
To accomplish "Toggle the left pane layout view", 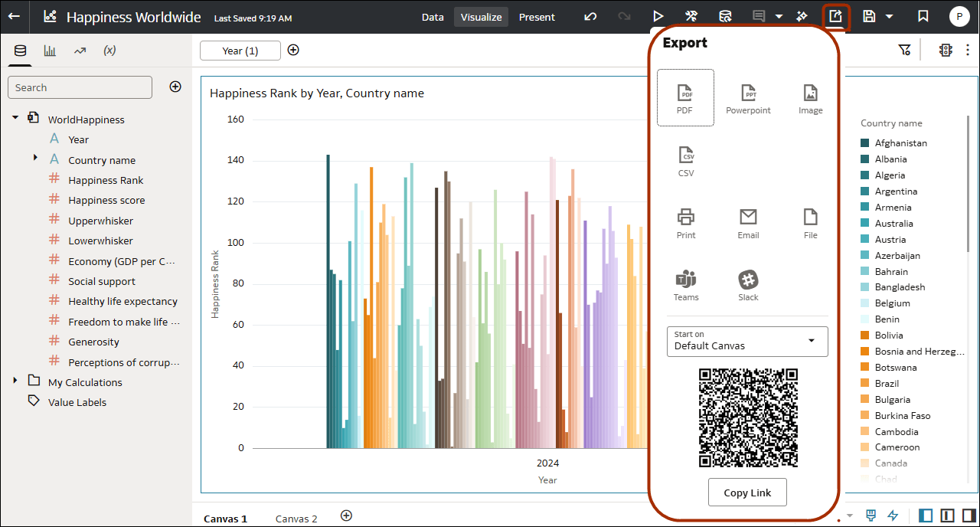I will pyautogui.click(x=925, y=515).
